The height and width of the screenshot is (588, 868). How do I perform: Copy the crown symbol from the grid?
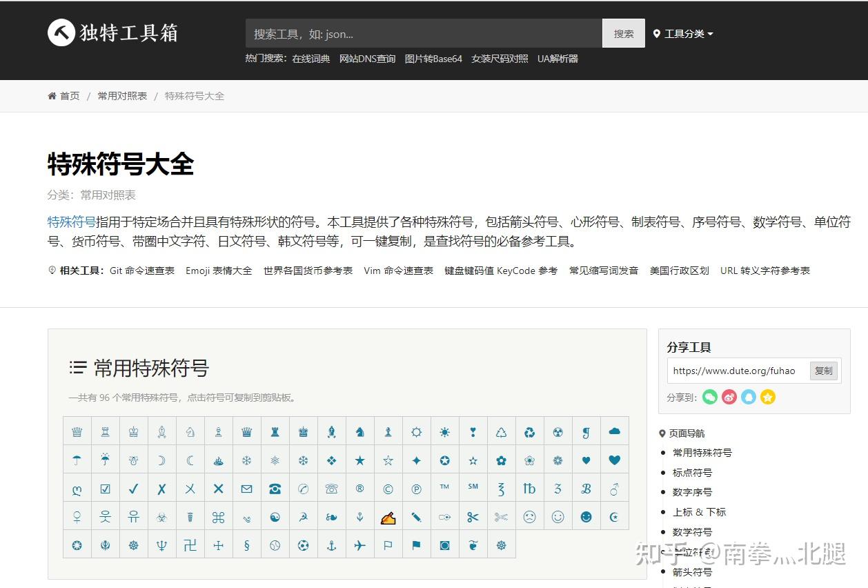pyautogui.click(x=77, y=431)
